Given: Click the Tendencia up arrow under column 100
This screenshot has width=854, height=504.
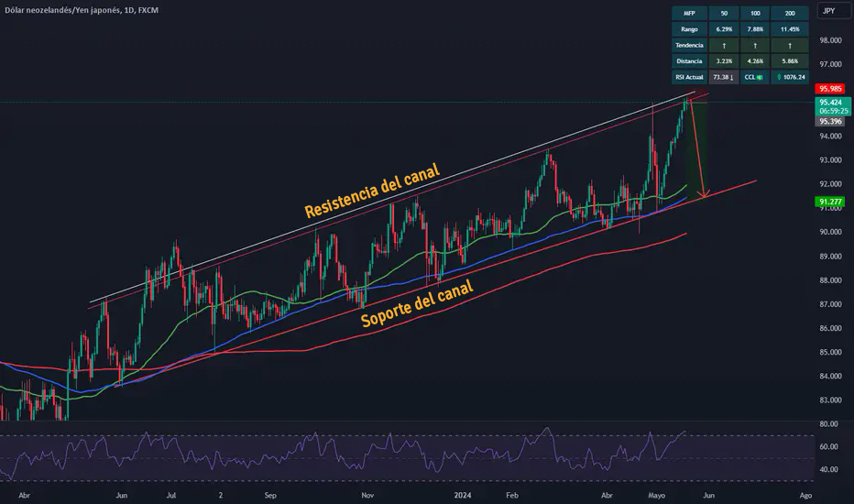Looking at the screenshot, I should point(756,45).
